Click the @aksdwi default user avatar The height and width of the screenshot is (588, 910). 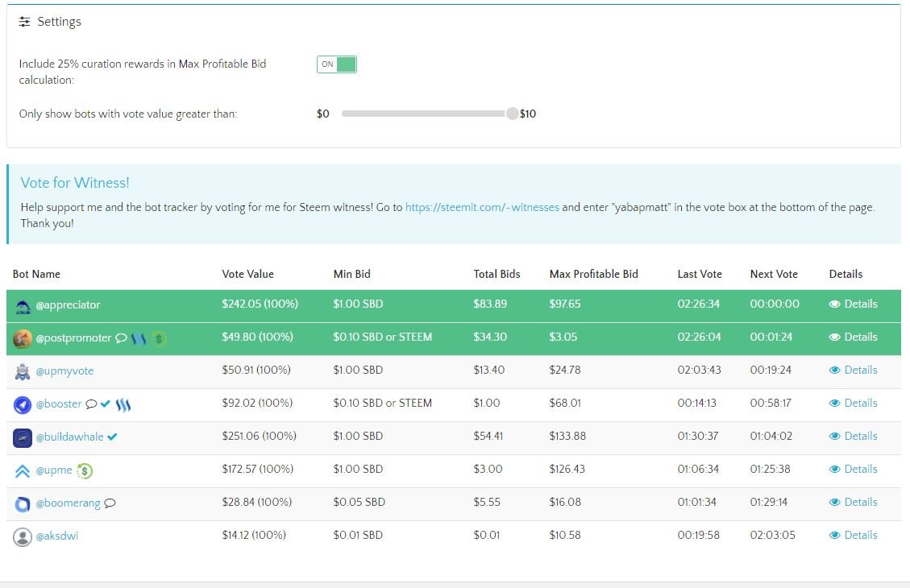click(23, 537)
